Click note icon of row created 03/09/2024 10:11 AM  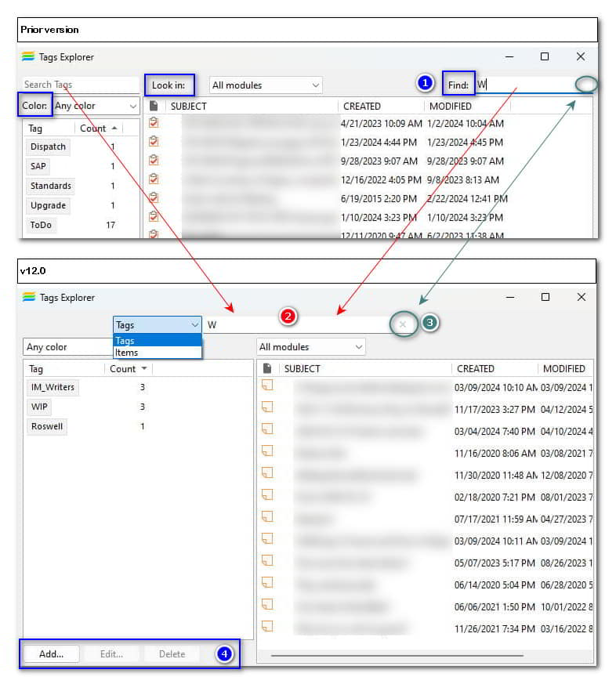tap(267, 539)
